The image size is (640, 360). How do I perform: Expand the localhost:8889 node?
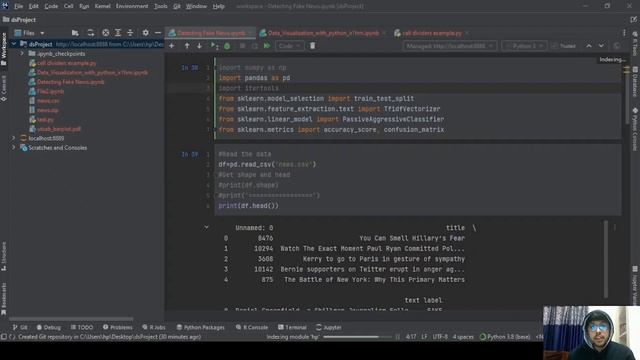tap(14, 138)
